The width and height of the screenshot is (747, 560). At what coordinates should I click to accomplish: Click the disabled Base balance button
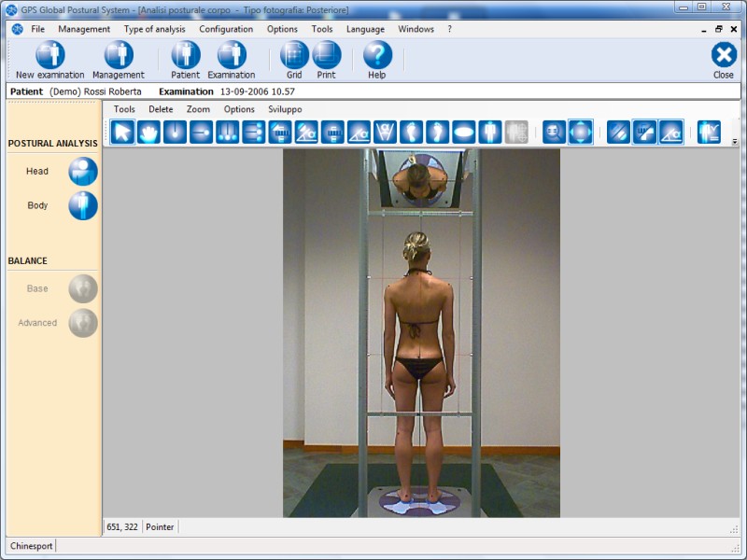[x=83, y=288]
